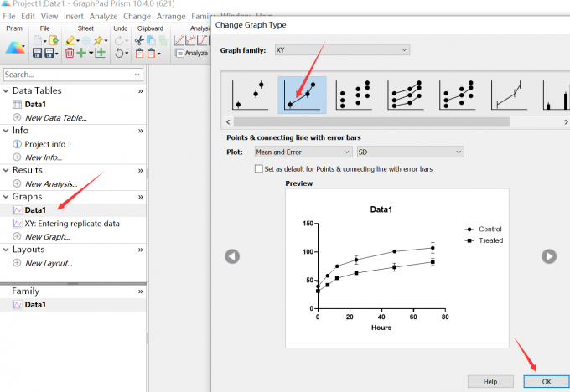
Task: Click the Analyze button in the toolbar
Action: pyautogui.click(x=192, y=53)
